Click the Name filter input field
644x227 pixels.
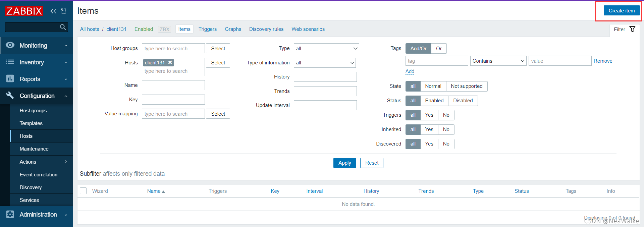point(173,85)
